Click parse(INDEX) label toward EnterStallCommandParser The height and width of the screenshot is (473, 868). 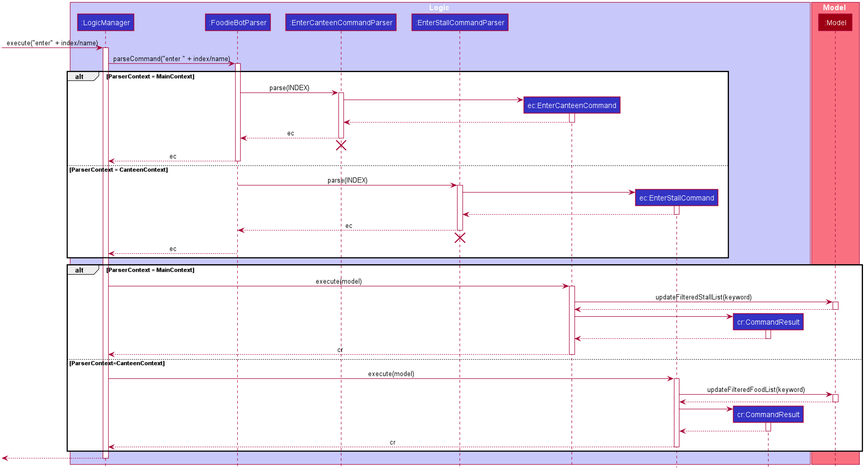pos(348,180)
